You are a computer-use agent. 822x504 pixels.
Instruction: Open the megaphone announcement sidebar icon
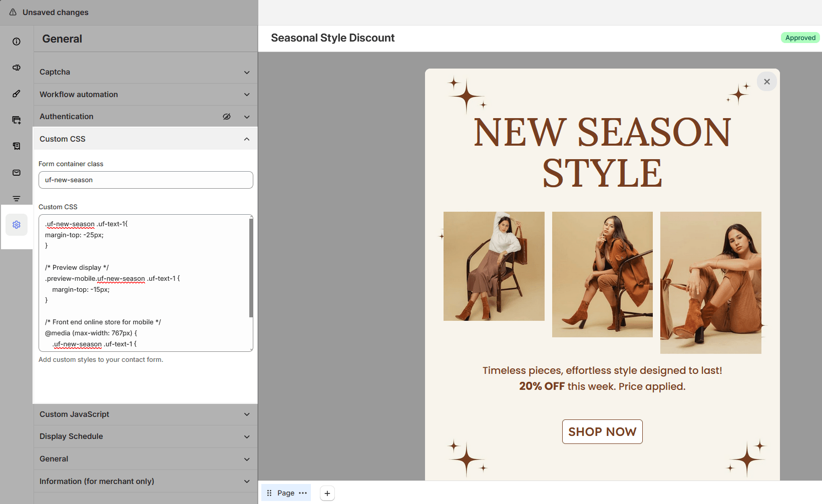[17, 68]
